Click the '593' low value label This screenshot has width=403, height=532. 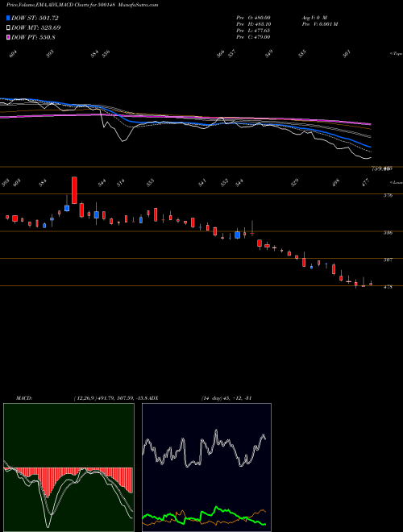point(5,183)
